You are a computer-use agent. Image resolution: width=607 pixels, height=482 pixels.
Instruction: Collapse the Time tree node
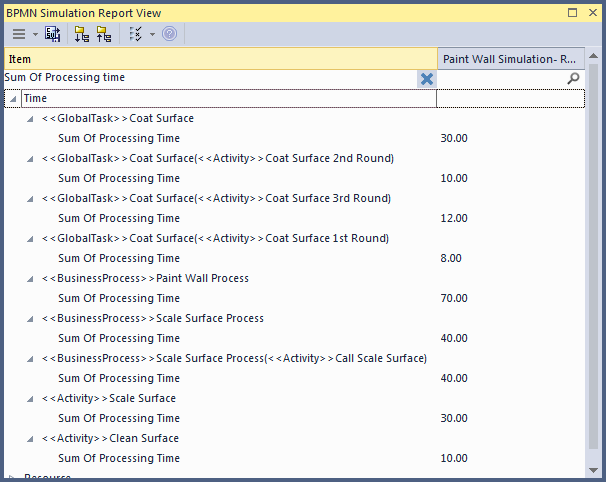[12, 98]
